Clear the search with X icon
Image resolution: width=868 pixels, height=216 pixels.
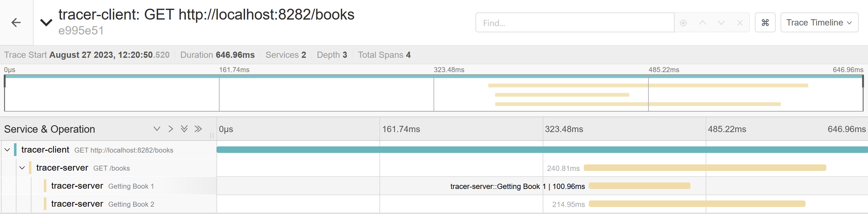(740, 23)
